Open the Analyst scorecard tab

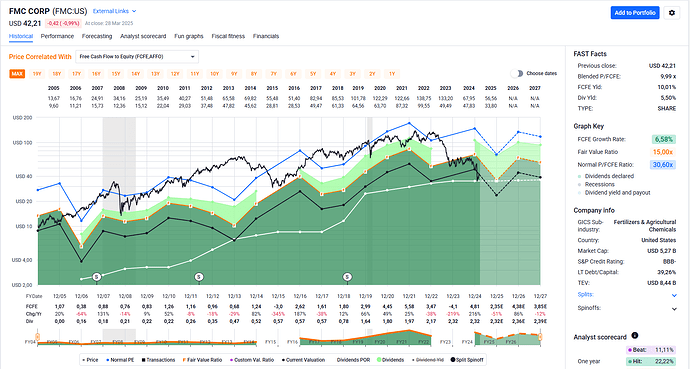[143, 36]
